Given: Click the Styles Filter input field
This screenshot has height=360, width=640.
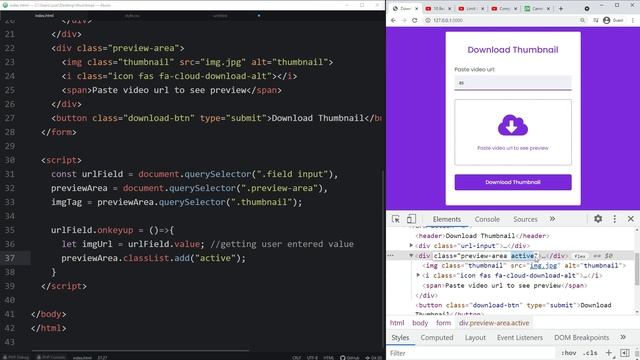Looking at the screenshot, I should (x=471, y=353).
